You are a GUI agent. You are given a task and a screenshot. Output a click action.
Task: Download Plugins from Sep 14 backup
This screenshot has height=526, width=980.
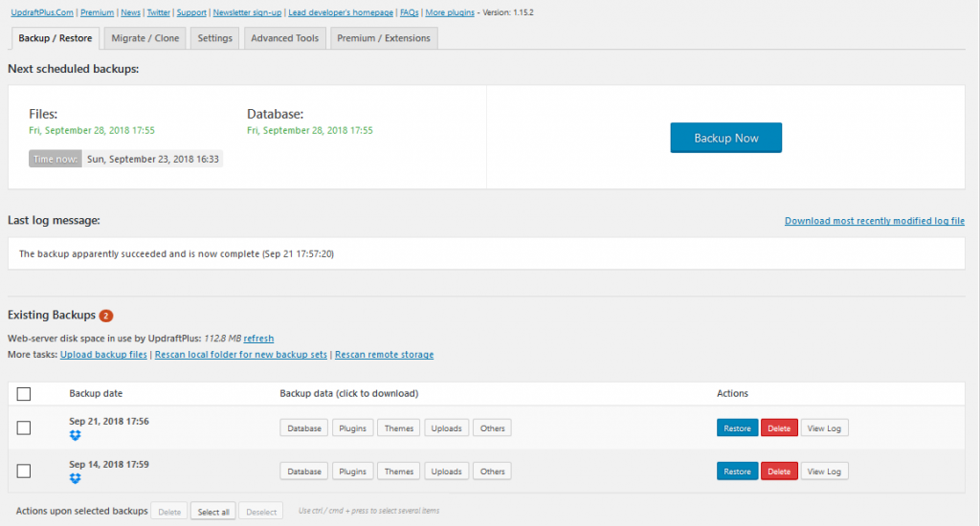[x=352, y=471]
